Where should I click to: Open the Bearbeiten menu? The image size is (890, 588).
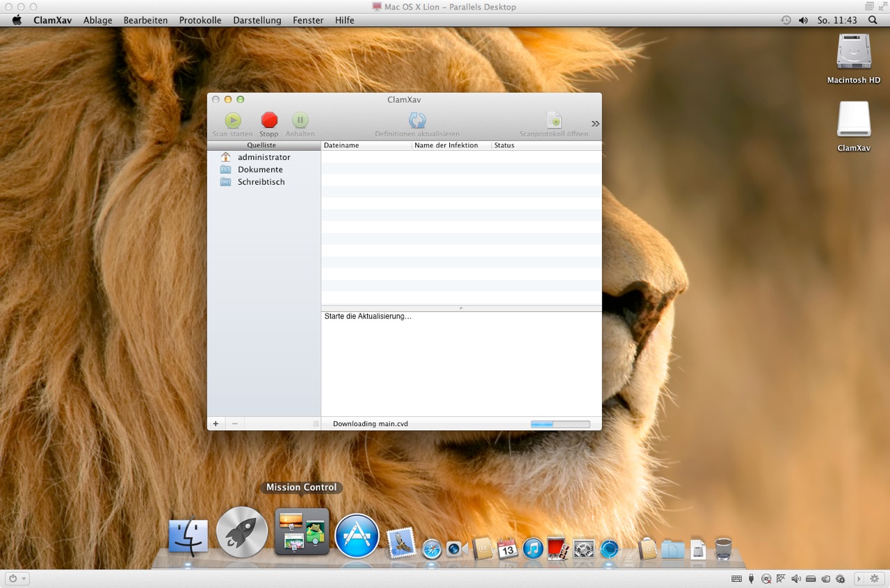pos(145,20)
